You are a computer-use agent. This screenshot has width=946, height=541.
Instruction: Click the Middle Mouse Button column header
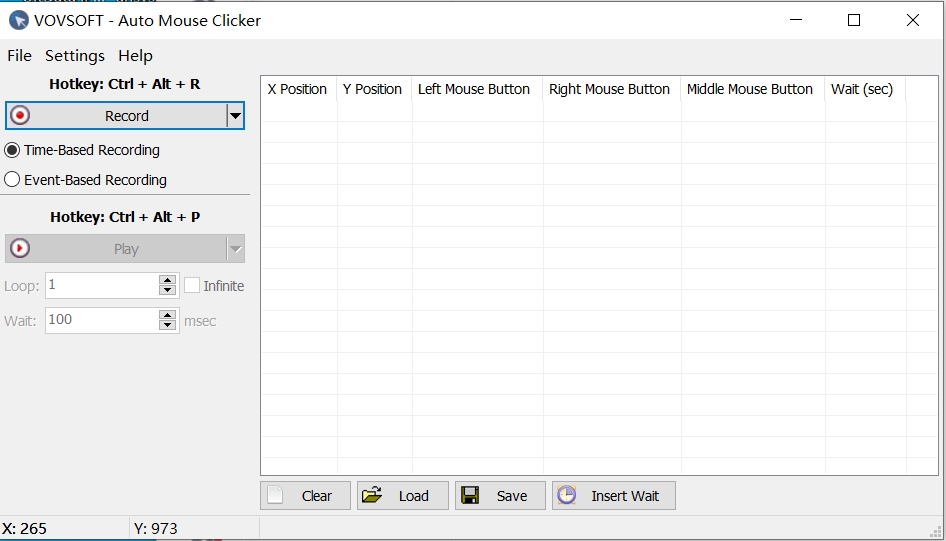point(752,89)
